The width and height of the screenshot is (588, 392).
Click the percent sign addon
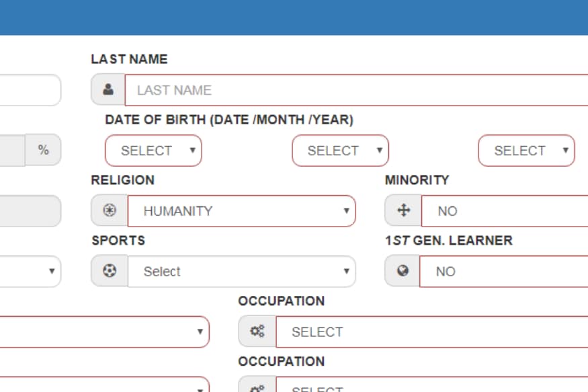pos(43,150)
